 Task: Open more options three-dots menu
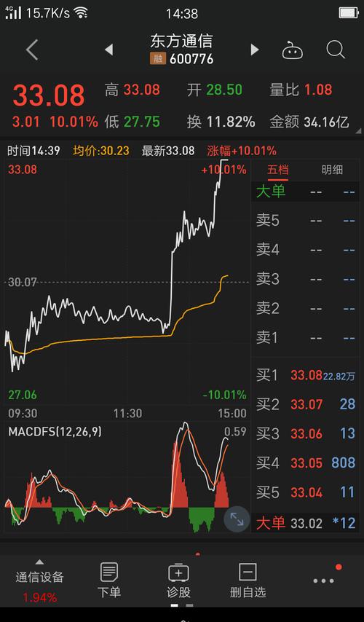point(323,580)
